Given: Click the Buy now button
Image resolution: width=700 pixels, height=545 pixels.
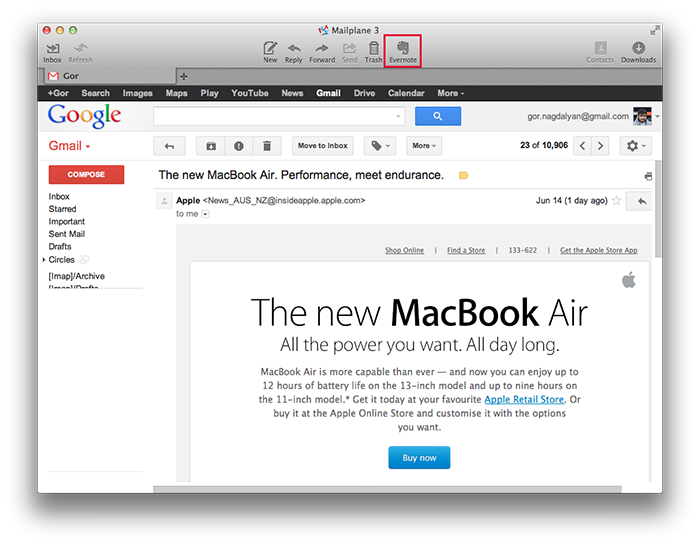Looking at the screenshot, I should (419, 458).
